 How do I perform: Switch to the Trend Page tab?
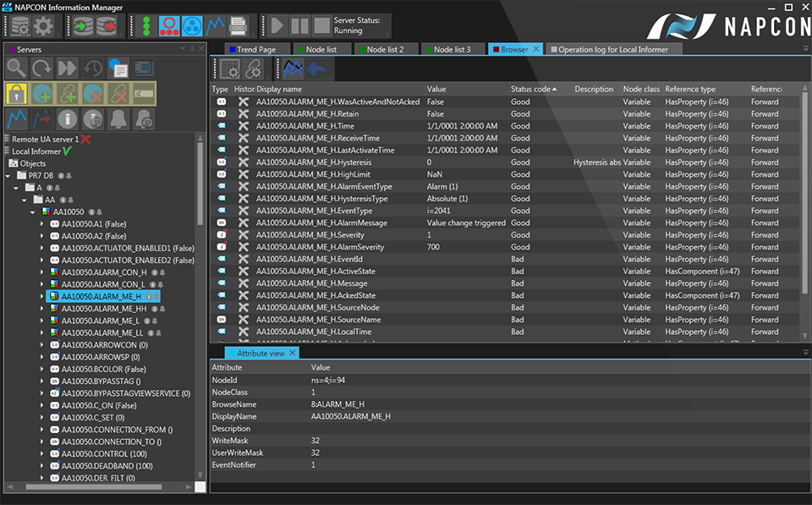coord(255,50)
